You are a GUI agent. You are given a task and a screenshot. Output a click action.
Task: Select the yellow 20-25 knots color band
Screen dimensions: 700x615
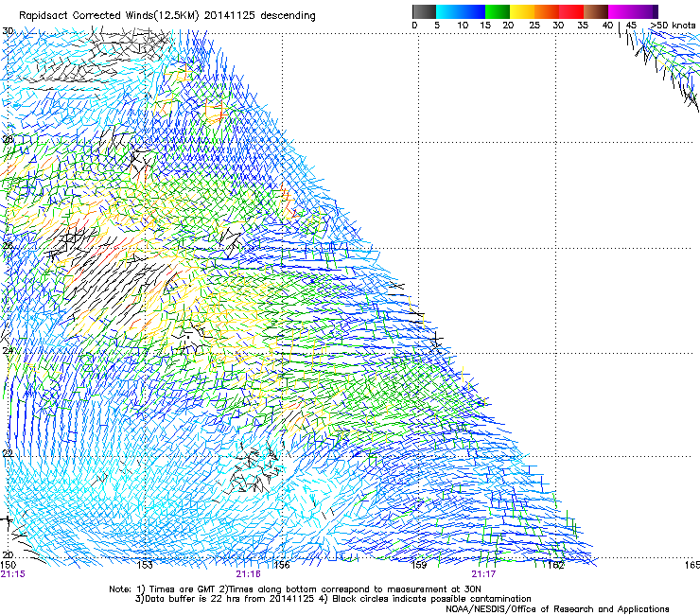pos(522,11)
